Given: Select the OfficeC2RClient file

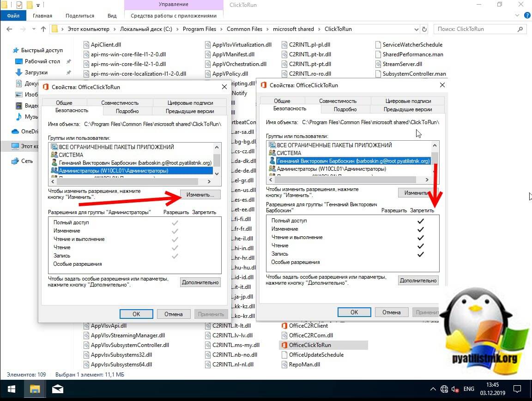Looking at the screenshot, I should (308, 326).
